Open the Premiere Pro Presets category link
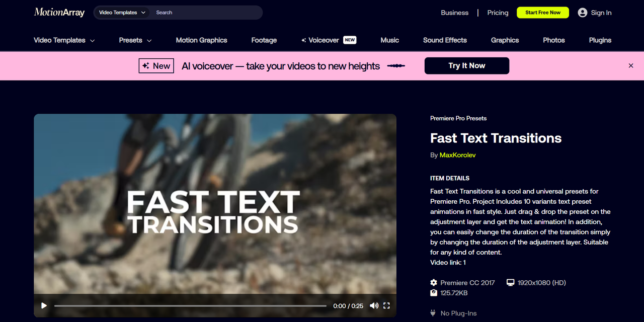 [458, 118]
